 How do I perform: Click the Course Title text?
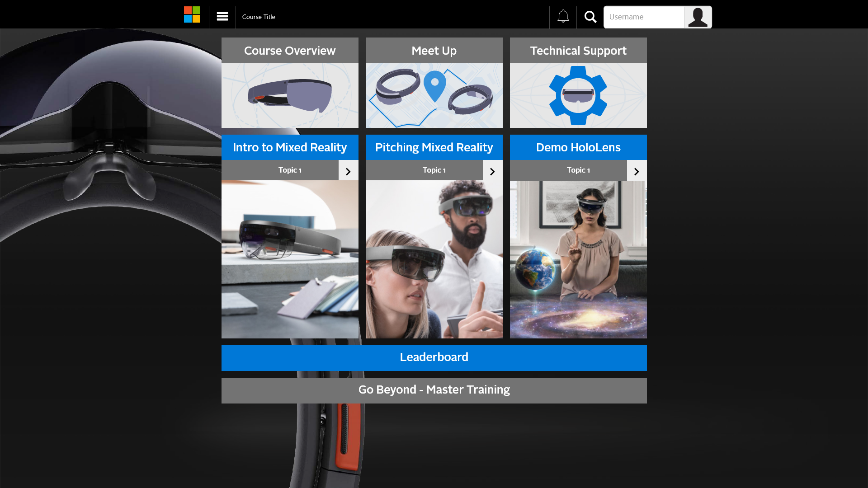pyautogui.click(x=259, y=17)
